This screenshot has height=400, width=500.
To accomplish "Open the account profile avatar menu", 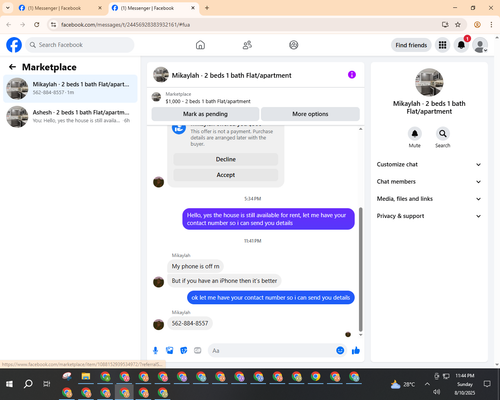I will click(x=480, y=45).
